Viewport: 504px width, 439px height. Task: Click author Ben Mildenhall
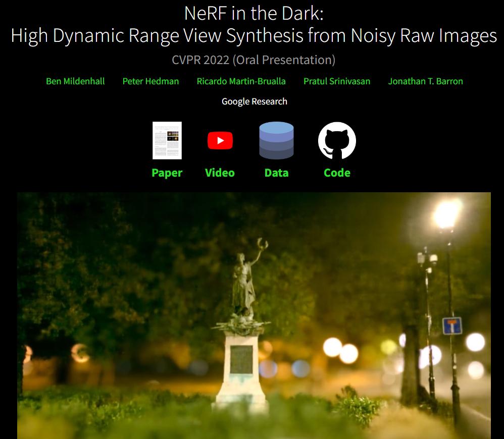pyautogui.click(x=75, y=81)
